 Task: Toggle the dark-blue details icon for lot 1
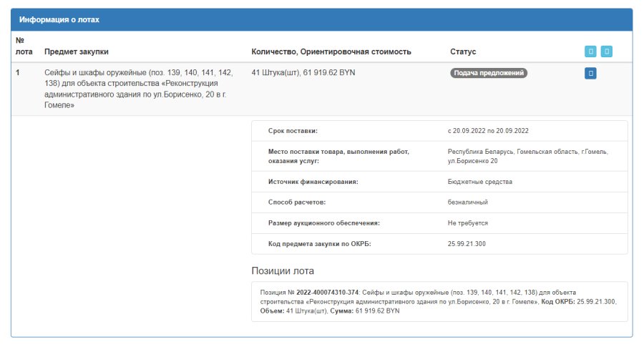[x=590, y=74]
